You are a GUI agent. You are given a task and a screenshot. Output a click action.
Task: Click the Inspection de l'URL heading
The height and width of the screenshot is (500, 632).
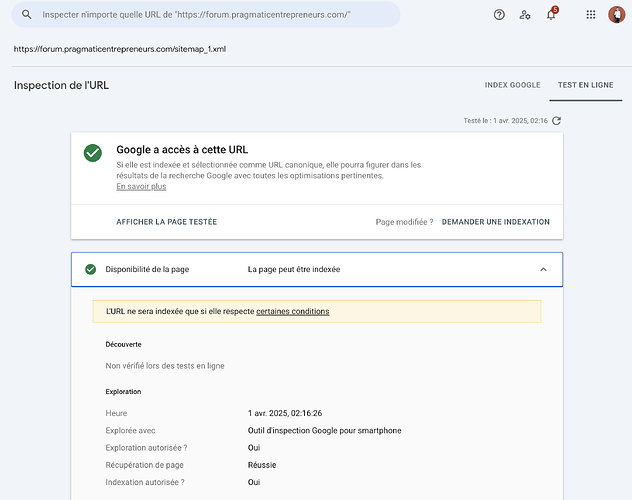point(61,85)
